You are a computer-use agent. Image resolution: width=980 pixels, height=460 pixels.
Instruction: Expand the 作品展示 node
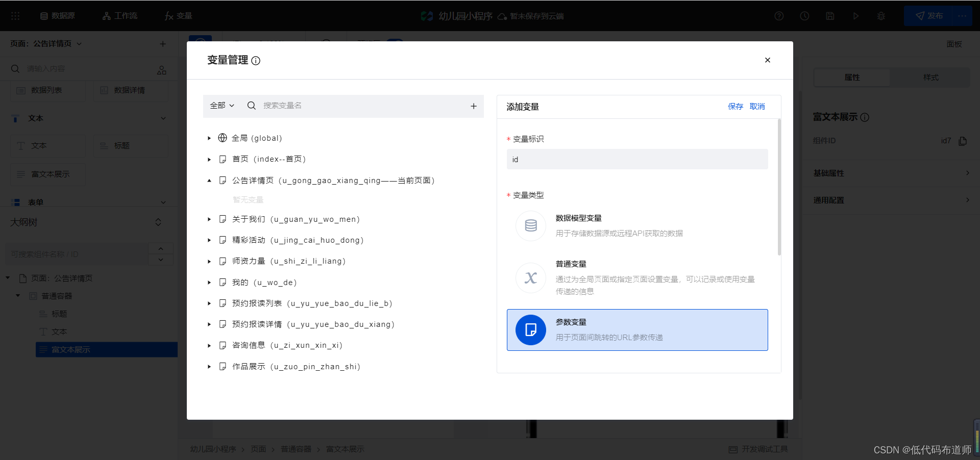(x=209, y=367)
